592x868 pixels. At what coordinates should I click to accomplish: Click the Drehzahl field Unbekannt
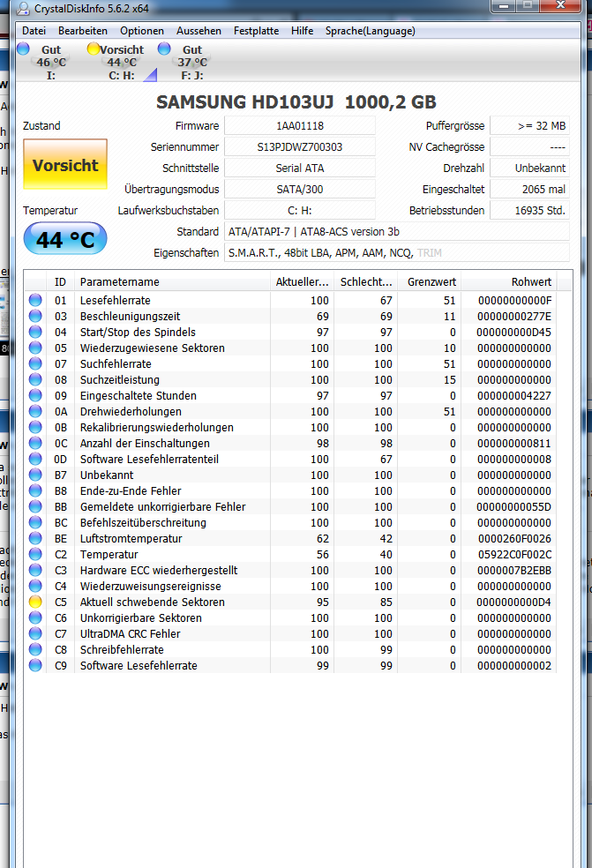pyautogui.click(x=529, y=168)
